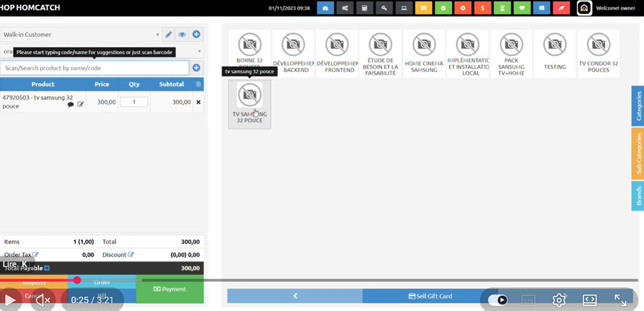Open the video settings gear icon
The height and width of the screenshot is (311, 644).
559,300
